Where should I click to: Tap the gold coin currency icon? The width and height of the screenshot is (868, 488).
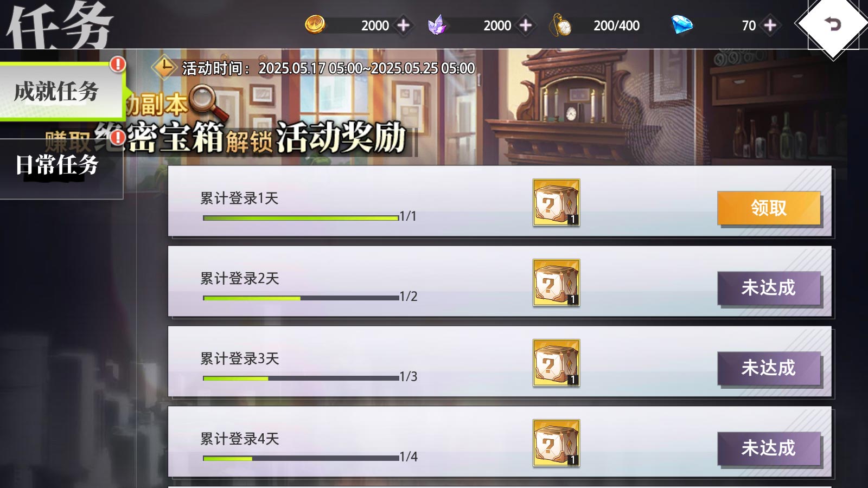[x=315, y=24]
